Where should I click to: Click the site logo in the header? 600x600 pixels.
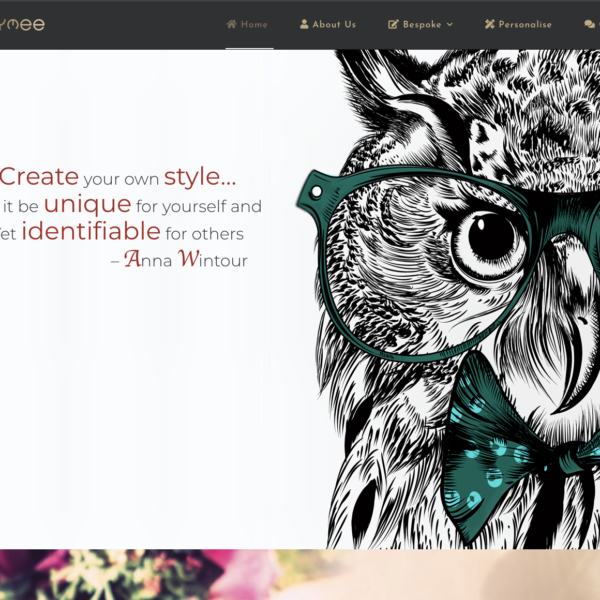click(22, 24)
